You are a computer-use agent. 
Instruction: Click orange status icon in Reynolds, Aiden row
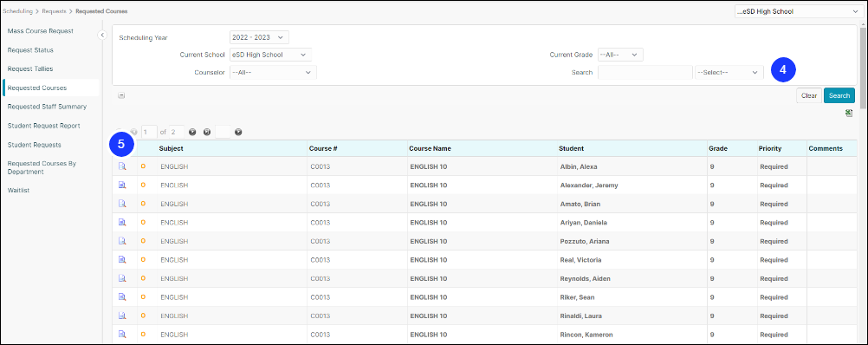point(144,278)
